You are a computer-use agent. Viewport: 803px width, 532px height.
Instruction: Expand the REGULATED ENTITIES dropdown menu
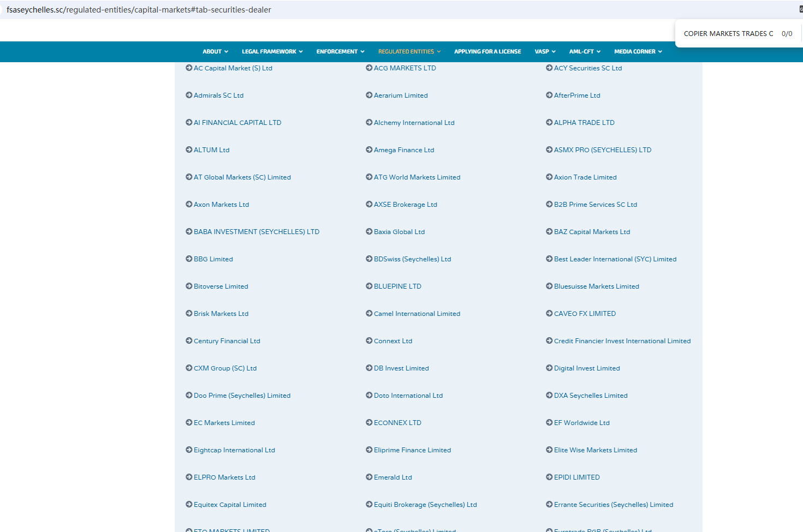(x=409, y=52)
